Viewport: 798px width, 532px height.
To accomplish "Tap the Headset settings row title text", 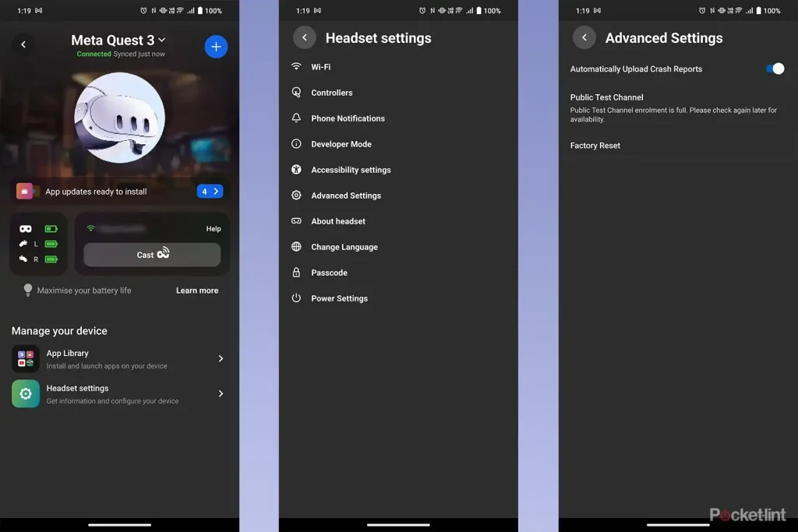I will 77,388.
